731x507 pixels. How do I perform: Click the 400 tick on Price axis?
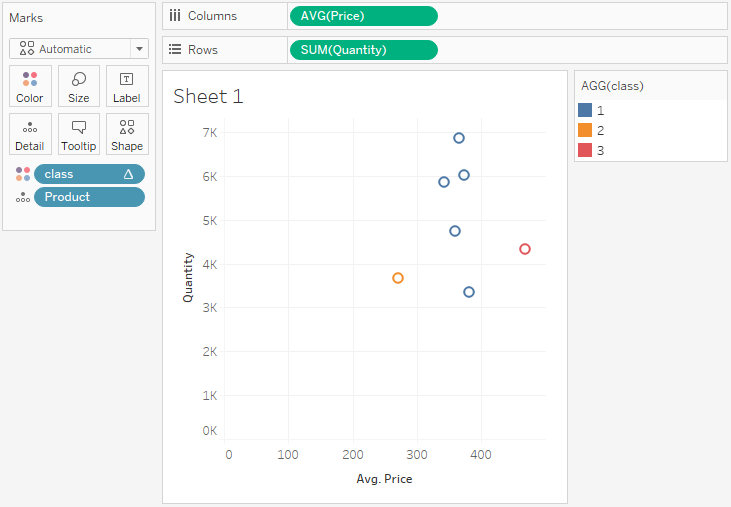(481, 455)
